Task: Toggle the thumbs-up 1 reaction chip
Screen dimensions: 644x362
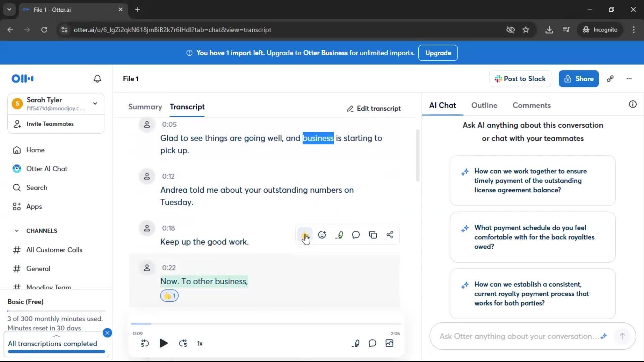Action: [x=169, y=296]
